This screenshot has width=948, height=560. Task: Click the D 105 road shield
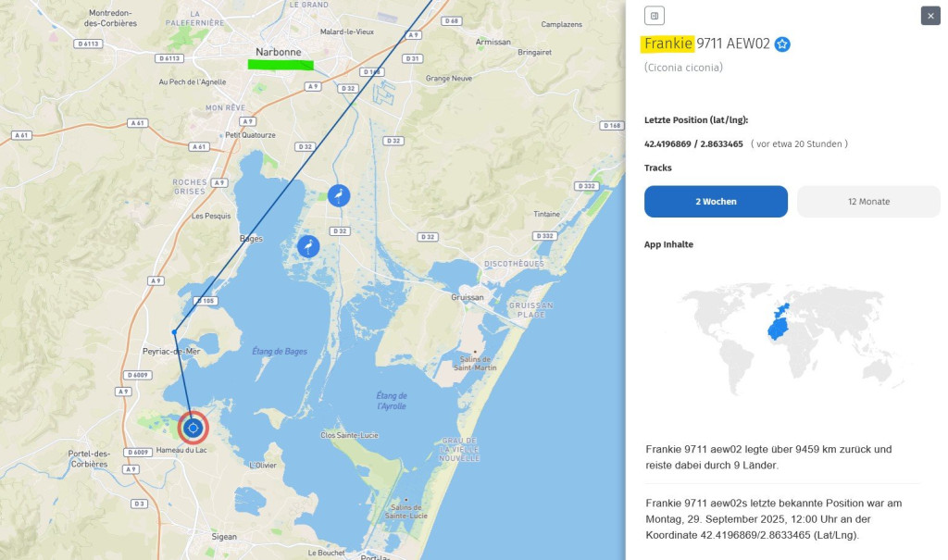click(205, 301)
